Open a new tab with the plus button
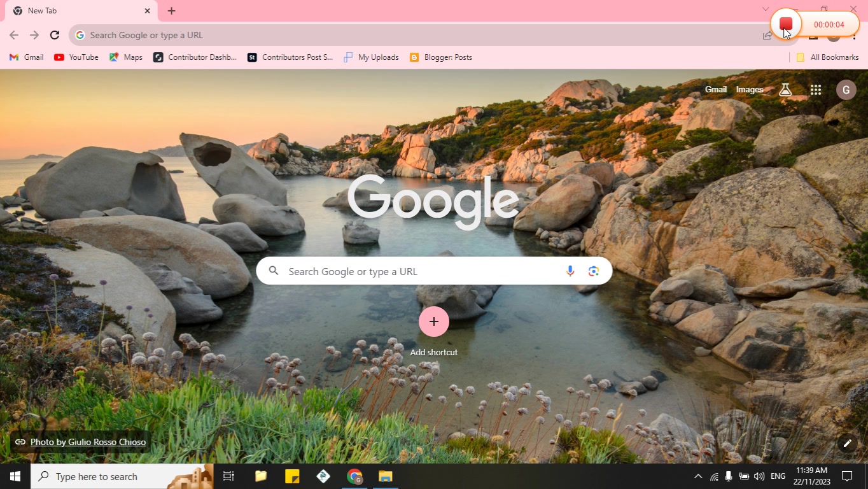 (x=171, y=11)
